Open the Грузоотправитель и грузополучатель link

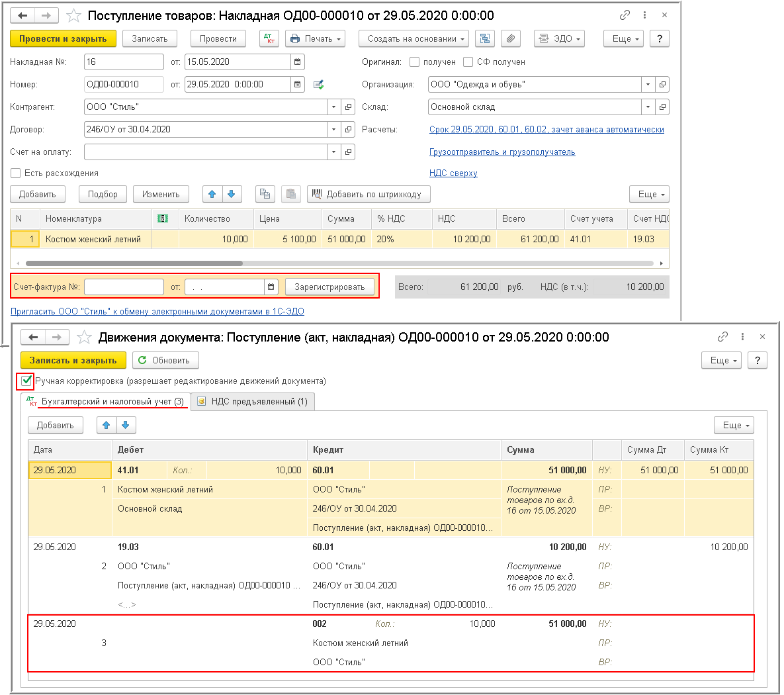click(502, 152)
